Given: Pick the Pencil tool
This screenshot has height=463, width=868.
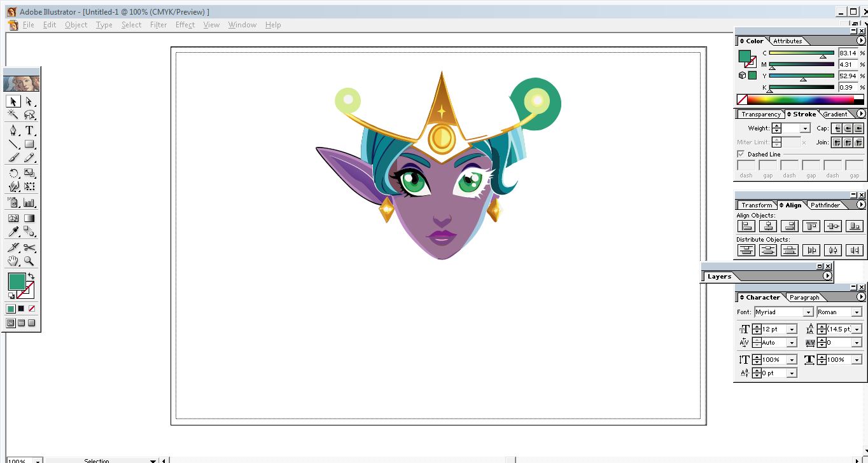Looking at the screenshot, I should click(29, 158).
